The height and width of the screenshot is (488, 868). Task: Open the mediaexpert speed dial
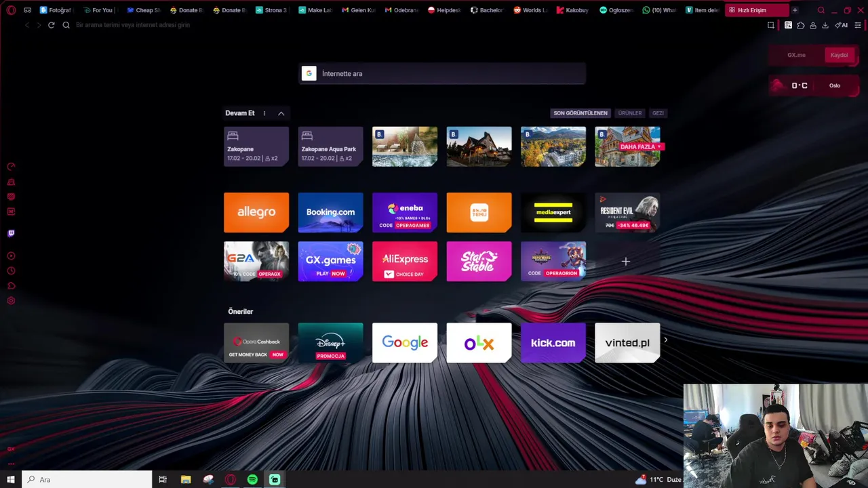click(x=553, y=212)
